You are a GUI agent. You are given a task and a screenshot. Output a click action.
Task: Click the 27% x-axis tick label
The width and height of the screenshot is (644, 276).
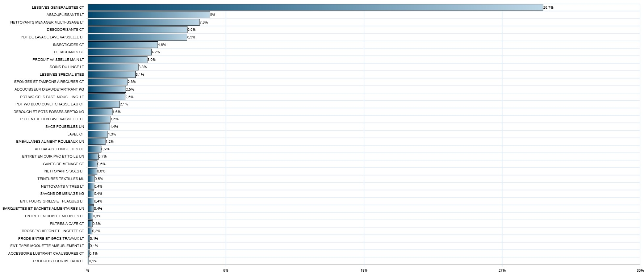(x=502, y=270)
